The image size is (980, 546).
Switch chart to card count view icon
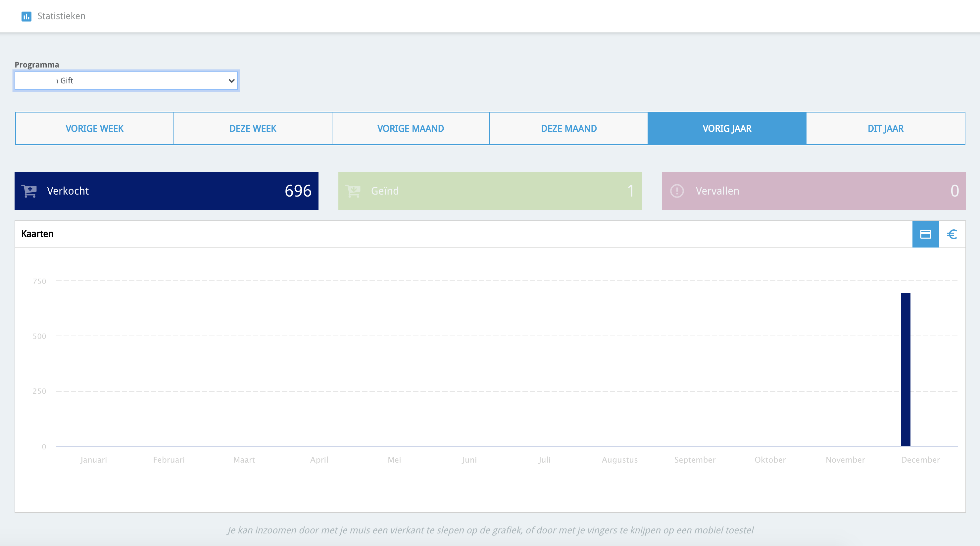925,234
